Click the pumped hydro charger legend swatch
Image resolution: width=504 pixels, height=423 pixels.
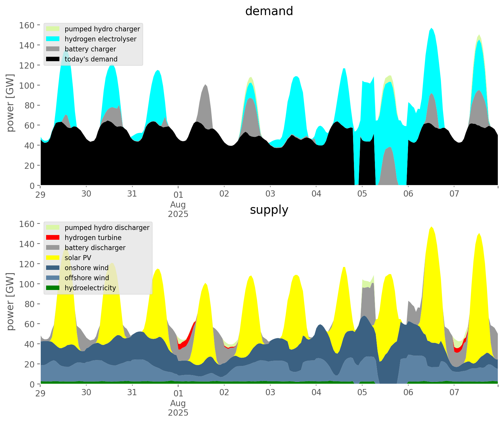pos(53,29)
